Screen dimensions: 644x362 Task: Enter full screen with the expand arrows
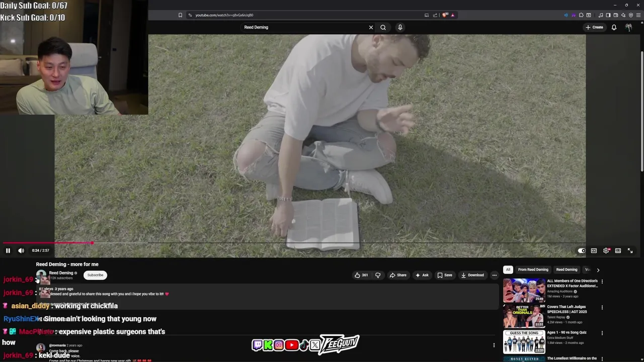click(x=630, y=250)
